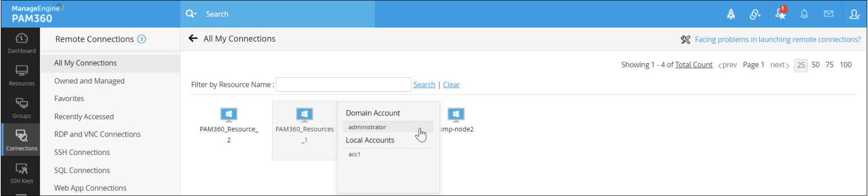Image resolution: width=868 pixels, height=196 pixels.
Task: Open the notifications bell icon
Action: point(804,14)
